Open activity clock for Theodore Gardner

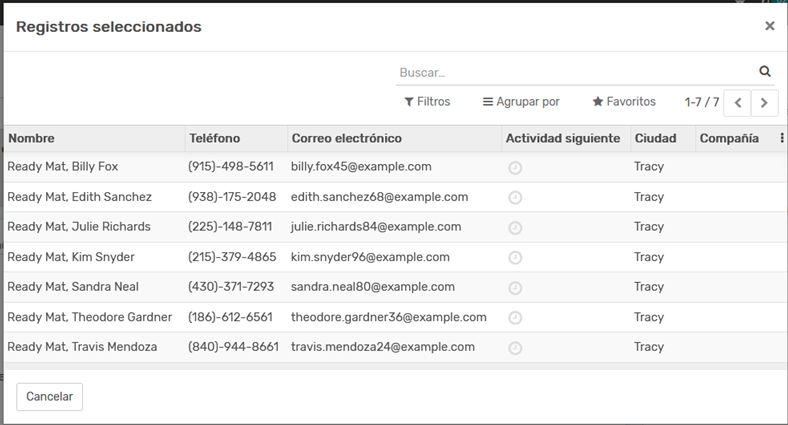[x=515, y=318]
